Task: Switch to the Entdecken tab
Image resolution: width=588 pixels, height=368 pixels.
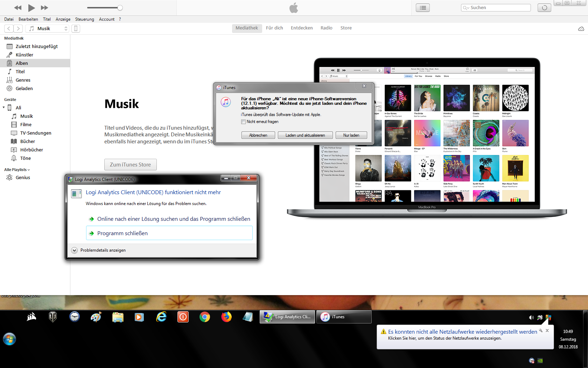Action: coord(302,28)
